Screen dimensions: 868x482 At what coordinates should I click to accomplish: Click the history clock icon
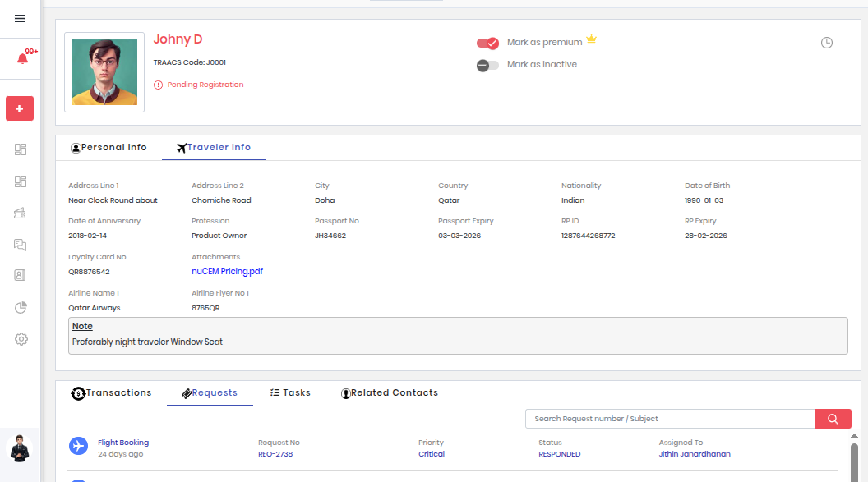(827, 43)
